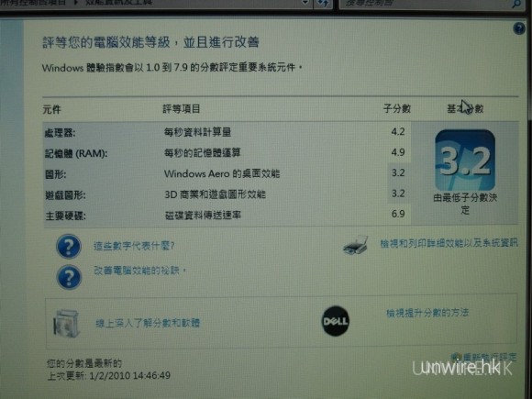
Task: Click the 3.2 base score badge
Action: [x=465, y=161]
